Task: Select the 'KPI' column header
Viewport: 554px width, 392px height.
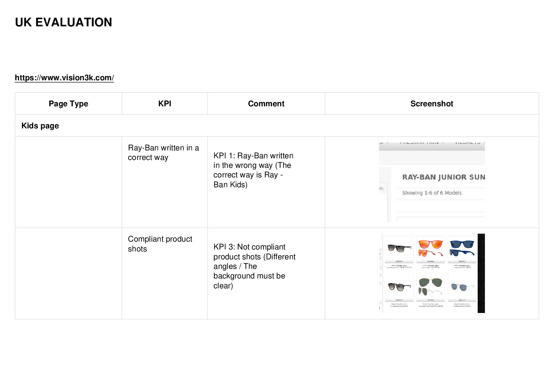Action: pyautogui.click(x=164, y=104)
